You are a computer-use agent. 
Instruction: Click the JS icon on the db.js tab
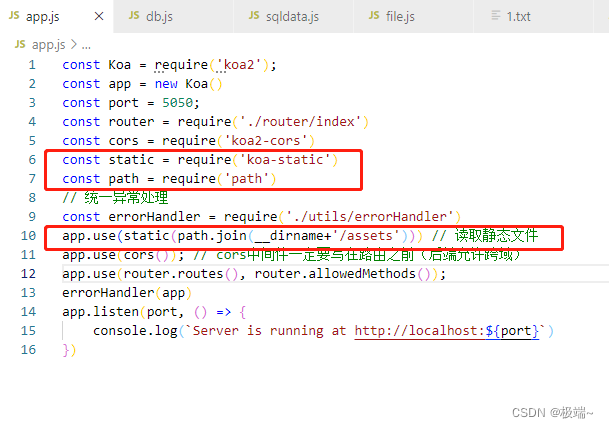coord(134,15)
